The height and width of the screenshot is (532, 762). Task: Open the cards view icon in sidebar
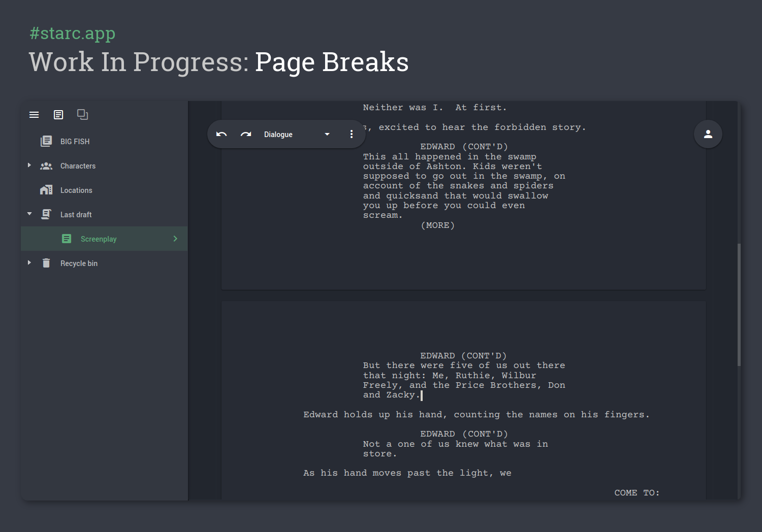[82, 115]
